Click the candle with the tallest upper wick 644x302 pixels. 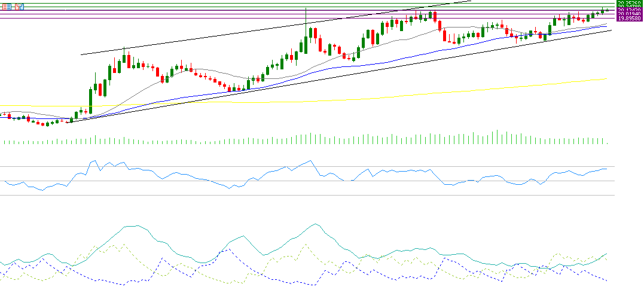pos(306,30)
